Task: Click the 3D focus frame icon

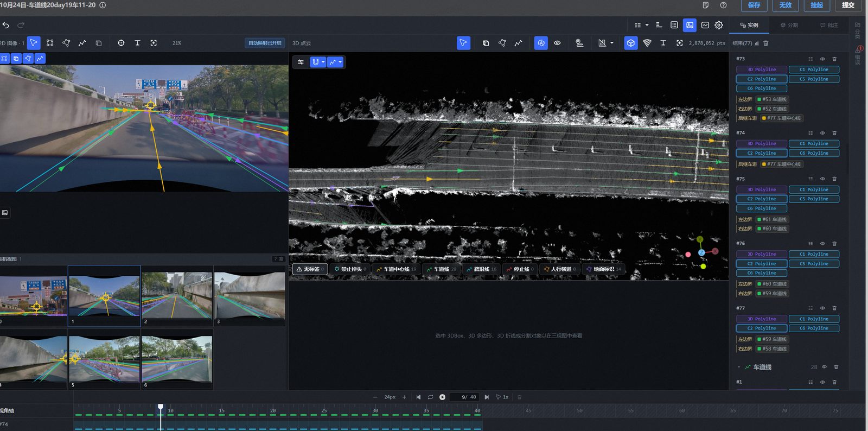Action: coord(679,43)
